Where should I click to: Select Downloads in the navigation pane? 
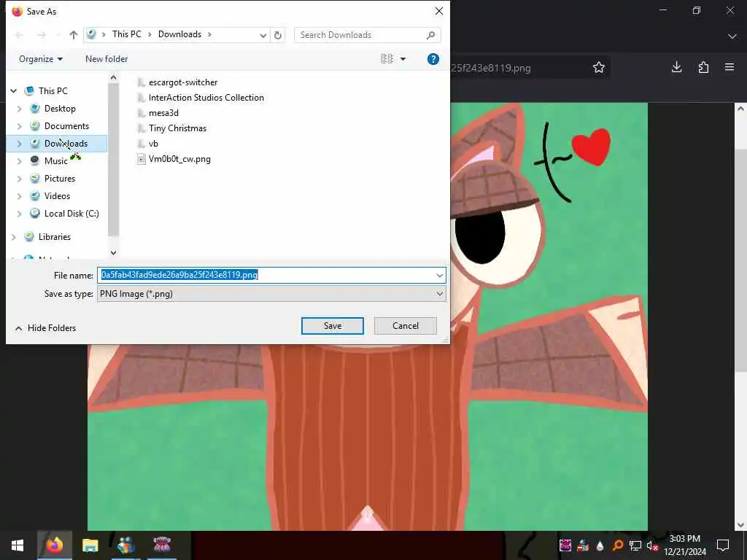[66, 144]
